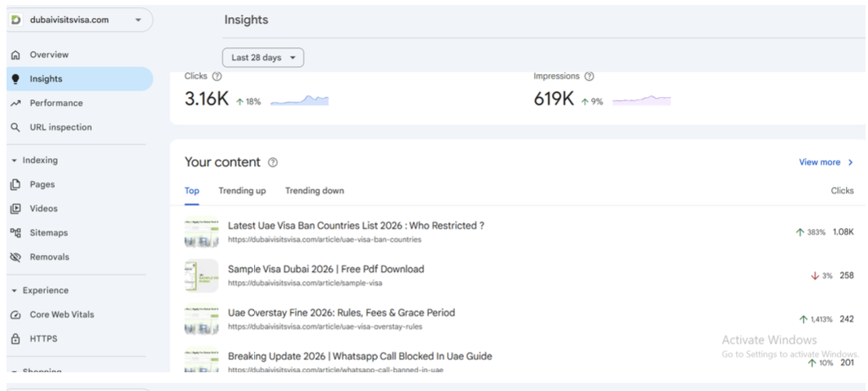This screenshot has height=391, width=868.
Task: Click the Sitemaps icon
Action: pyautogui.click(x=15, y=233)
